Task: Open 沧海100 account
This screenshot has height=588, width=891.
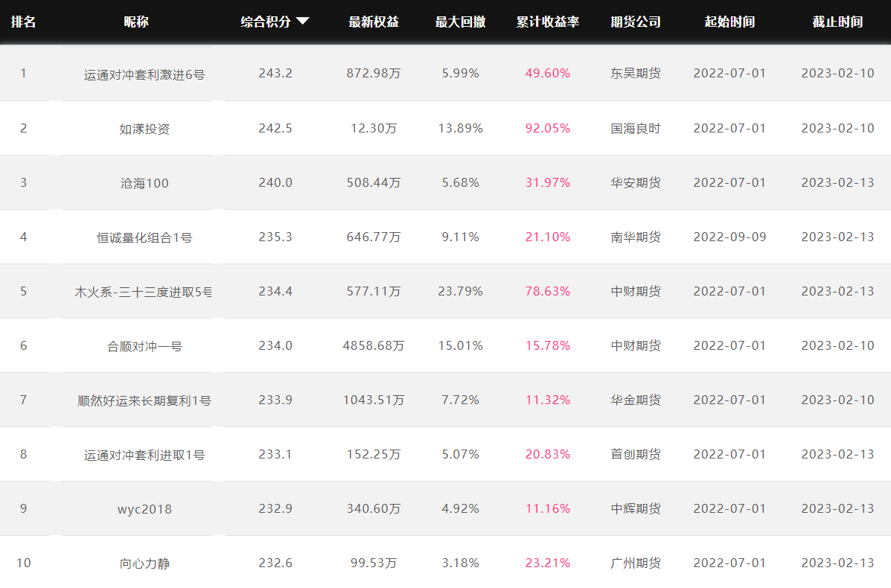Action: click(x=144, y=183)
